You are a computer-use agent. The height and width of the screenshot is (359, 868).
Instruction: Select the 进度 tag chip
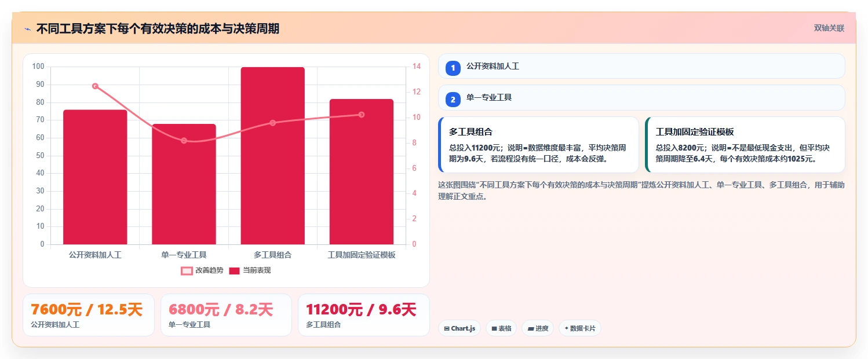click(x=538, y=328)
